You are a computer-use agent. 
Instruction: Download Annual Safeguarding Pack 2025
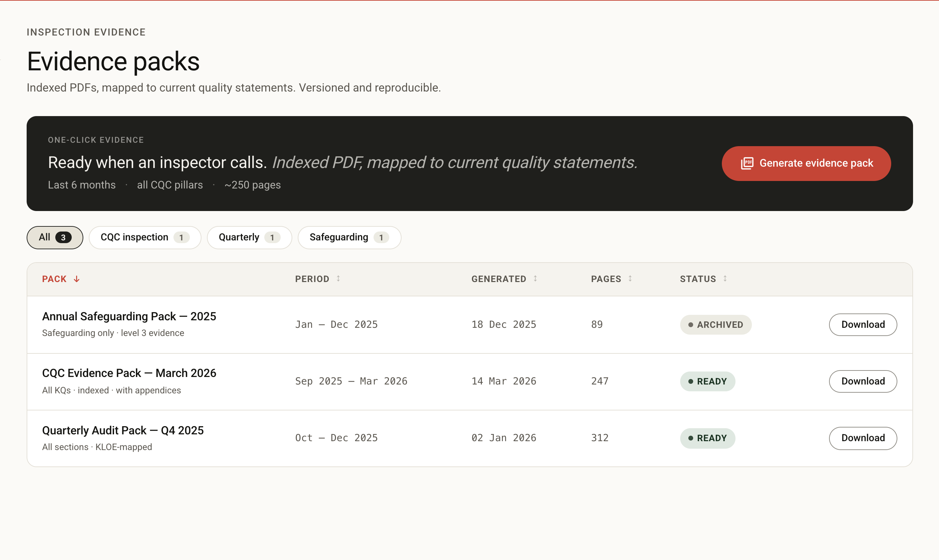click(863, 324)
